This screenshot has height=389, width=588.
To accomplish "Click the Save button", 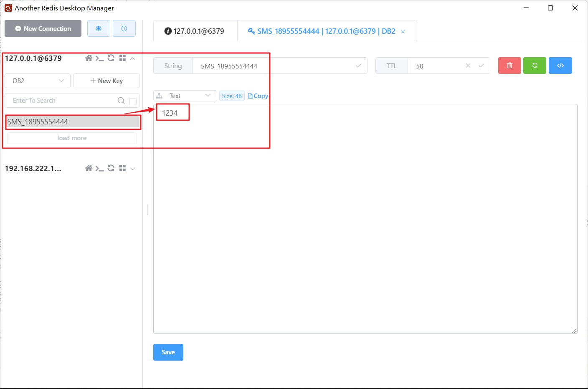I will (x=168, y=352).
